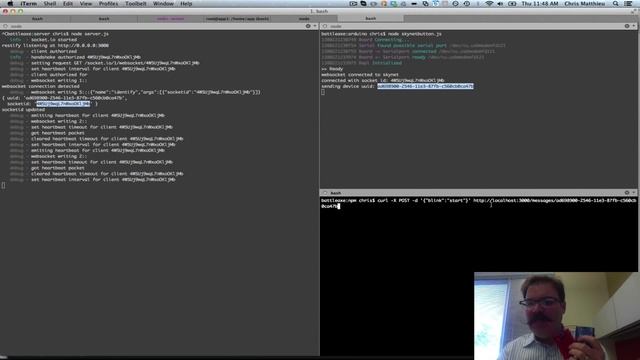The image size is (640, 360).
Task: Click the volume icon in menu bar
Action: coord(500,4)
